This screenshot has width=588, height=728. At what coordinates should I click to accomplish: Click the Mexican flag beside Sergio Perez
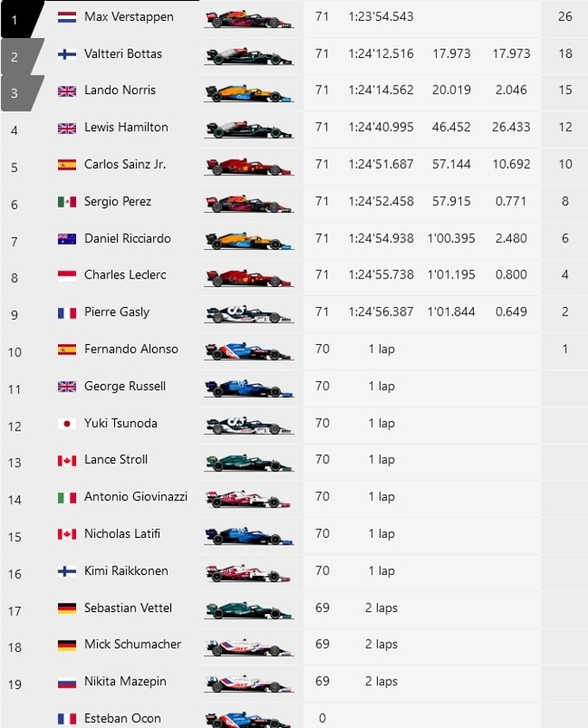[x=67, y=202]
